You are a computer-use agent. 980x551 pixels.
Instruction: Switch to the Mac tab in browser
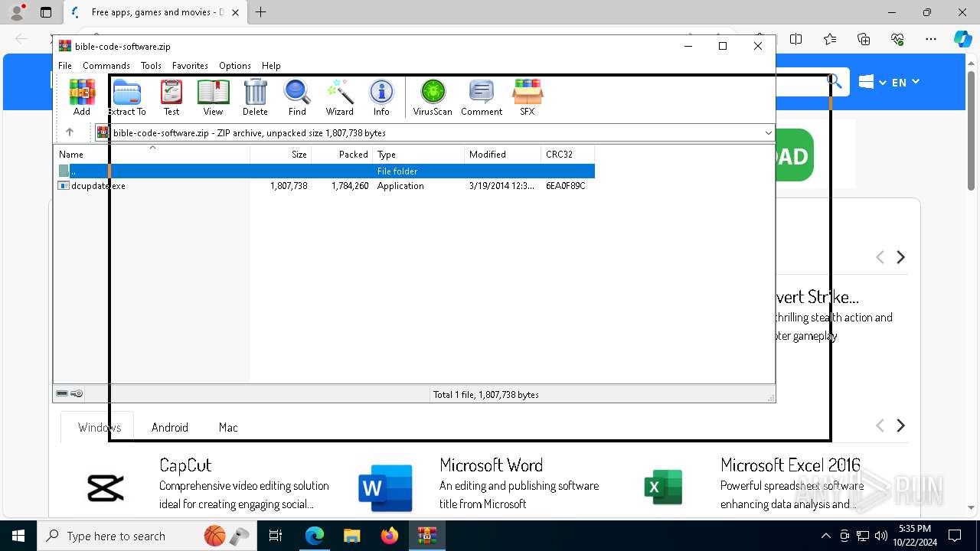(228, 427)
